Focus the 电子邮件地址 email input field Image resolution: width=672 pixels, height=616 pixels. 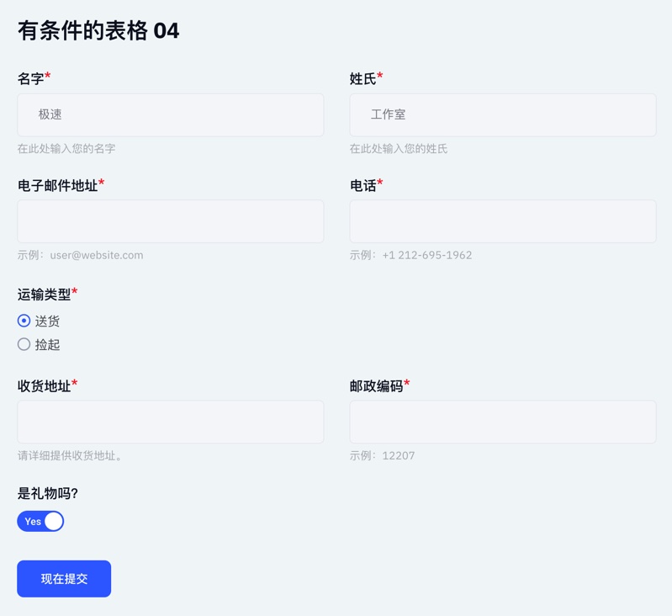pos(171,221)
